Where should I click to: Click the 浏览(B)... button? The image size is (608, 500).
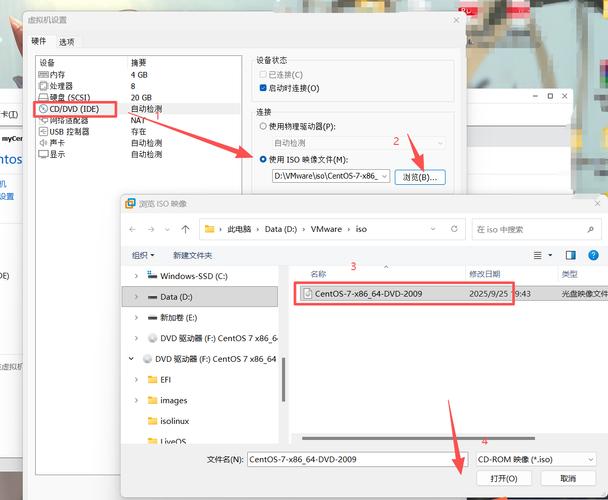coord(420,177)
